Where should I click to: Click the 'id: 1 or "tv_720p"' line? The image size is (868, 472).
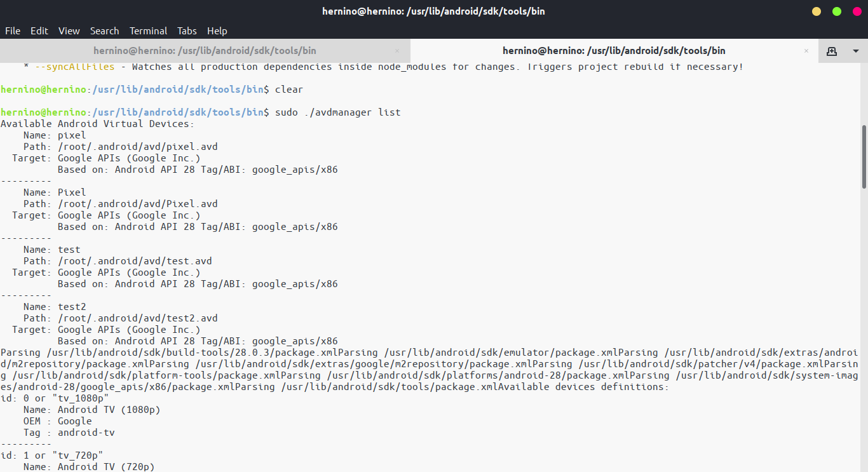coord(52,455)
